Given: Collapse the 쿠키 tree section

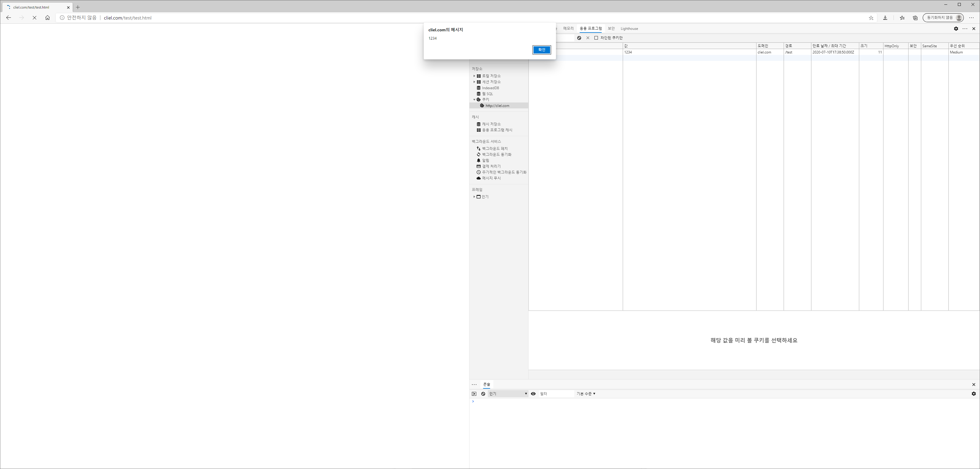Looking at the screenshot, I should click(474, 100).
